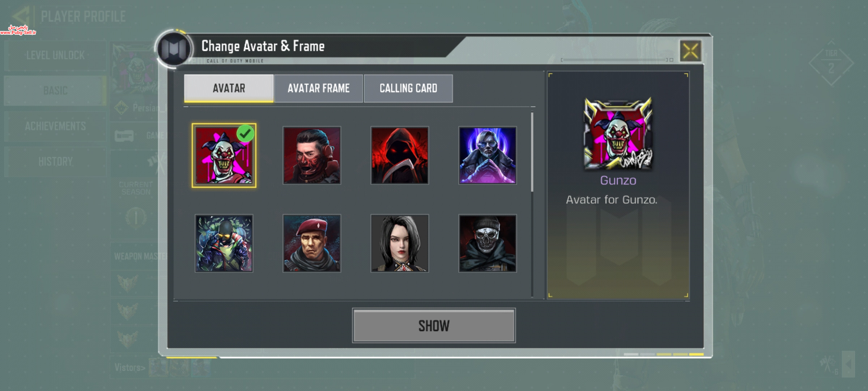Click the Show button

[x=434, y=325]
